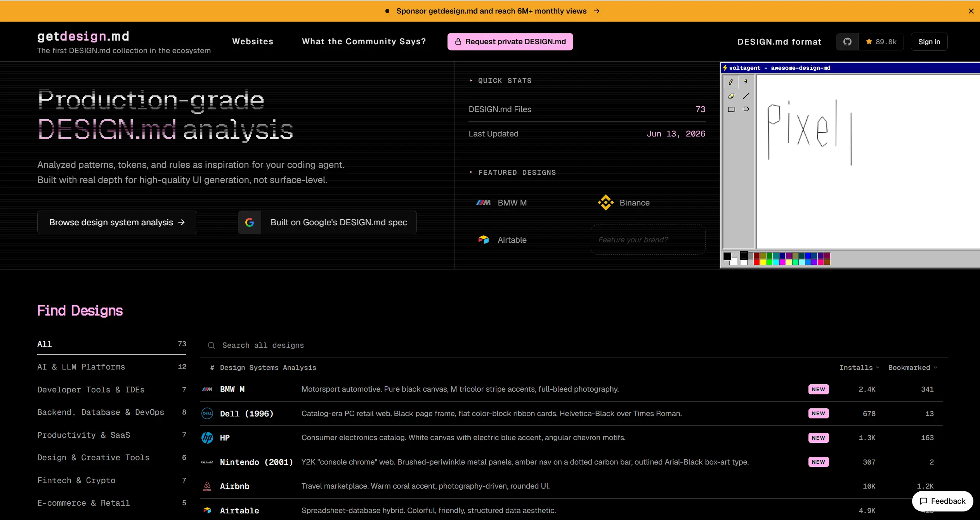Select the Eraser tool in paint widget
Screen dimensions: 980x520
731,96
